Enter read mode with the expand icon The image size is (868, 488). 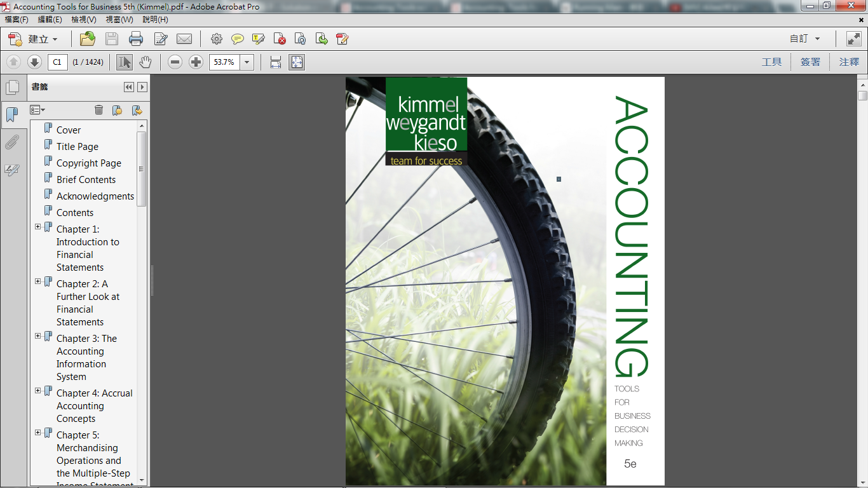pos(853,39)
